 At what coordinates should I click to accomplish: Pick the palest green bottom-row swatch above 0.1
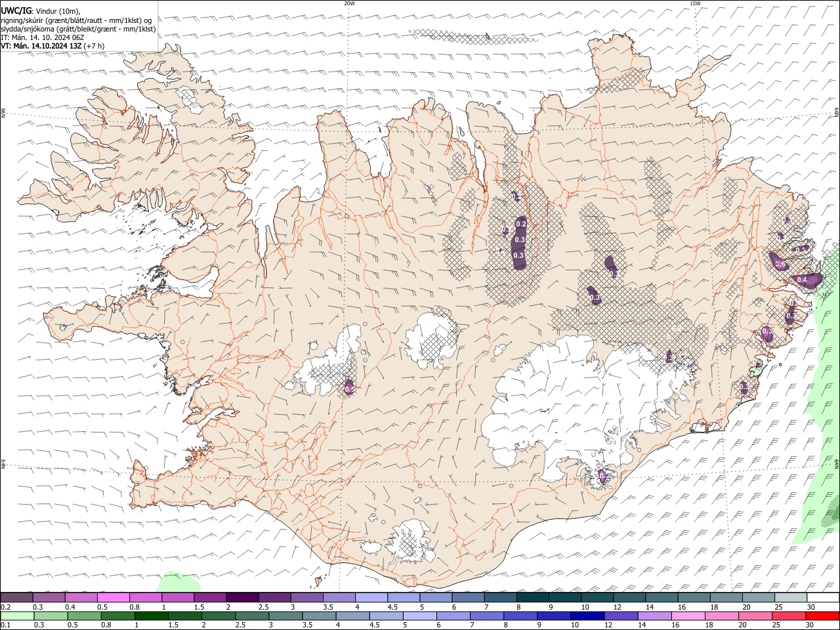pyautogui.click(x=17, y=616)
